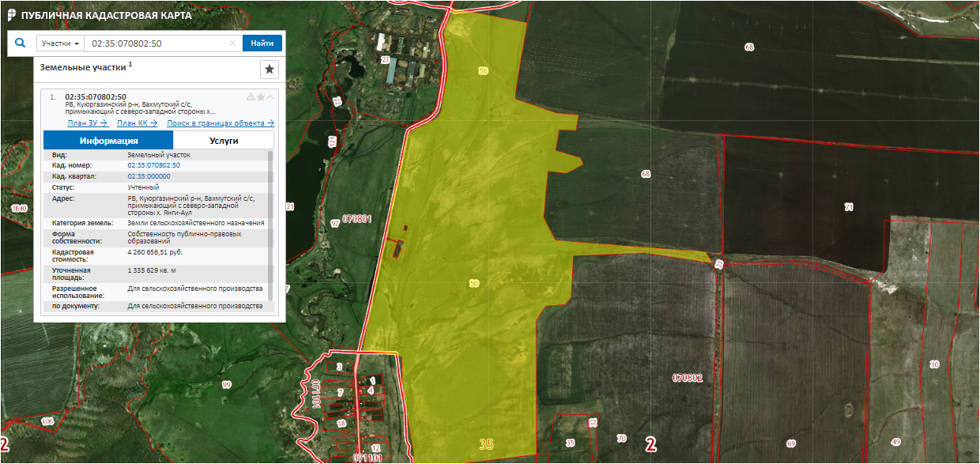Click Поиск в границах объекта link
Image resolution: width=980 pixels, height=464 pixels.
(220, 123)
